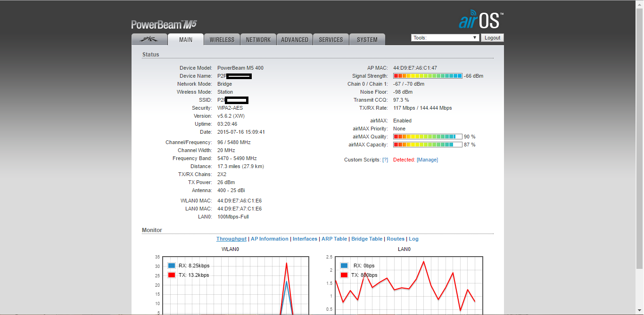This screenshot has width=644, height=315.
Task: Open the Routes link
Action: (396, 239)
